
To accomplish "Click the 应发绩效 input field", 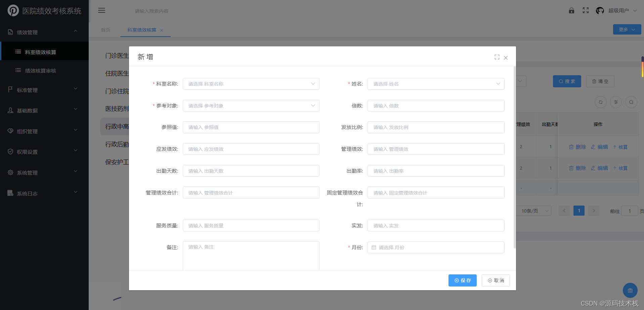I will [x=251, y=149].
